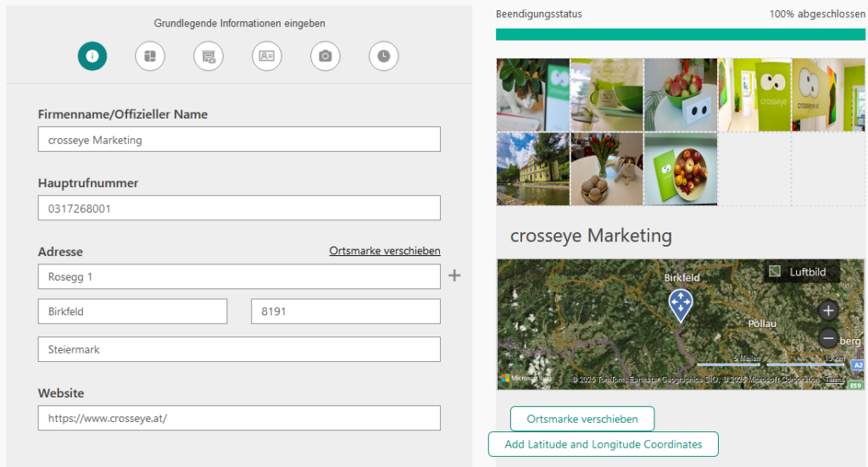Image resolution: width=868 pixels, height=467 pixels.
Task: Edit the Website URL field
Action: pos(239,419)
